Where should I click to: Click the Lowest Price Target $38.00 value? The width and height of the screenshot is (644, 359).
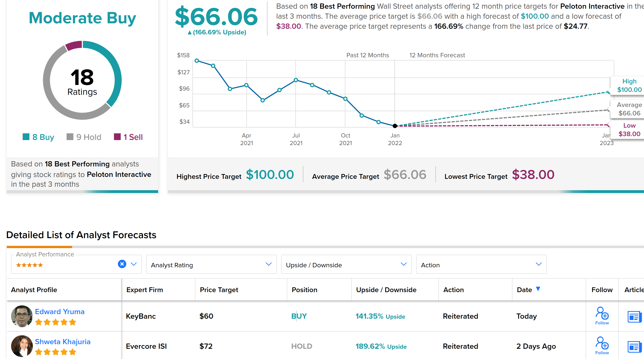533,174
